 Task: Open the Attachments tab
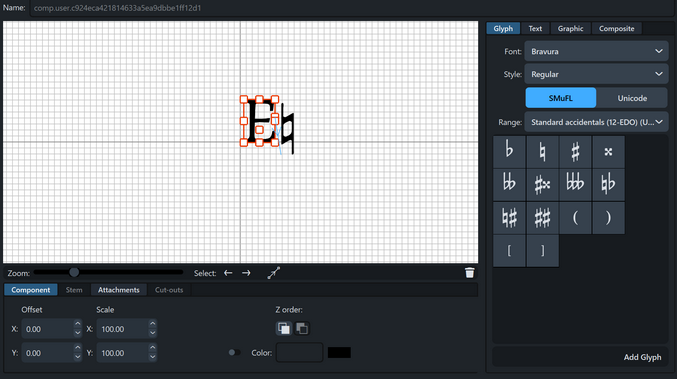pos(119,290)
